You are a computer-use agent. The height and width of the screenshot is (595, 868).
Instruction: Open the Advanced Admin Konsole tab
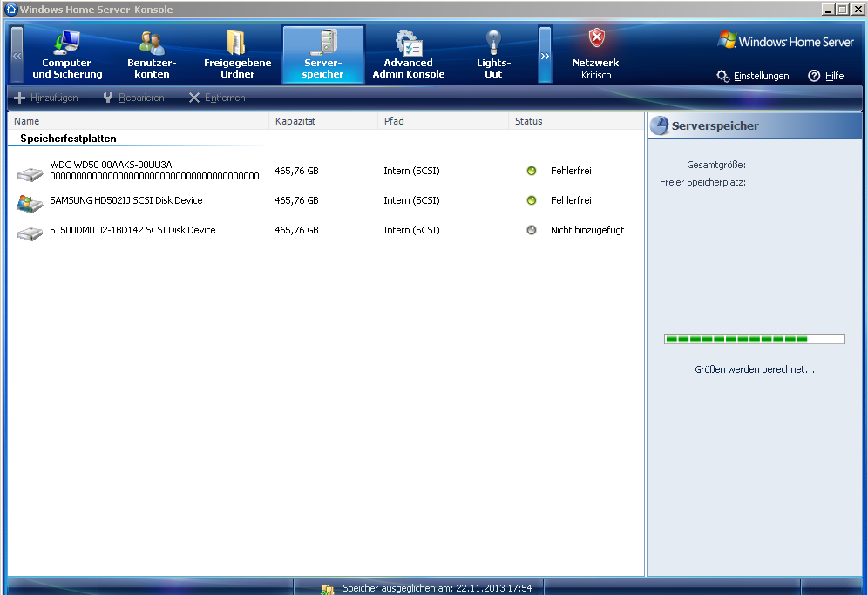coord(409,54)
